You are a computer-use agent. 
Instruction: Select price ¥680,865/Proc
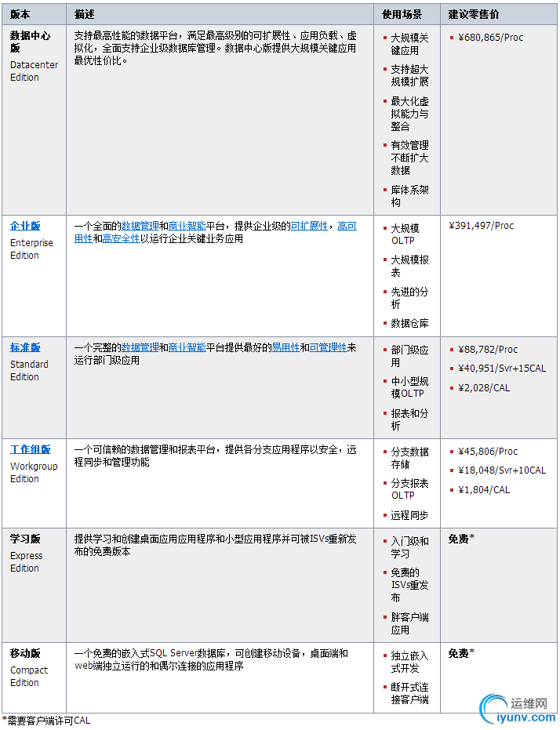coord(491,38)
